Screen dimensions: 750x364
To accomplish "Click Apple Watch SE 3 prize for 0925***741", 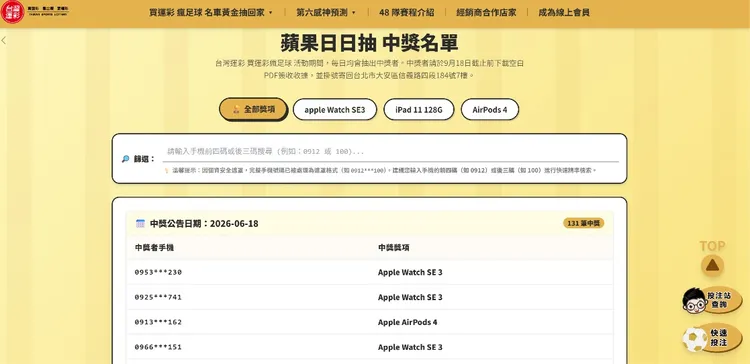I will click(410, 297).
